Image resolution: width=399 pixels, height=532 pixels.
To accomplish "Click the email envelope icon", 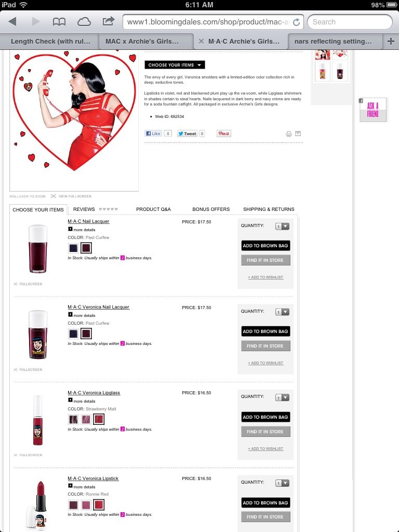I will click(298, 134).
